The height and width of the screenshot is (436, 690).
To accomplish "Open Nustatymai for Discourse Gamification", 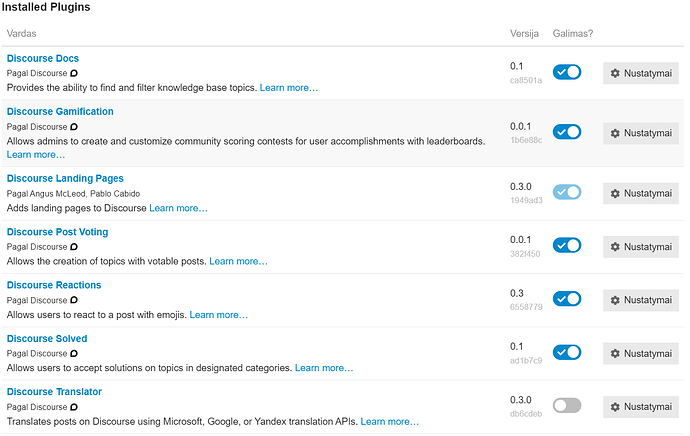I will (x=641, y=133).
